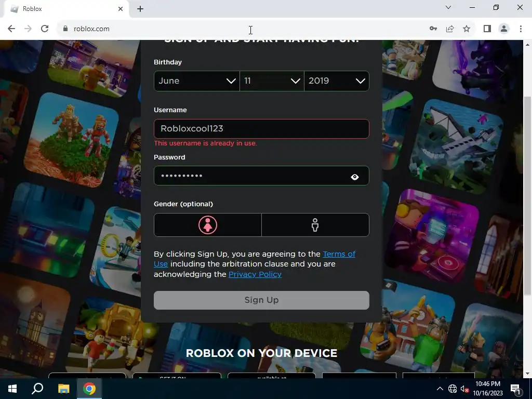
Task: Select the female gender option
Action: (208, 225)
